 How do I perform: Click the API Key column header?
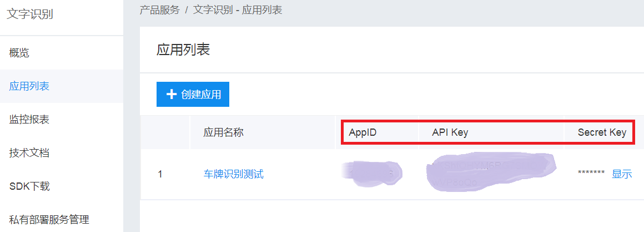click(450, 132)
